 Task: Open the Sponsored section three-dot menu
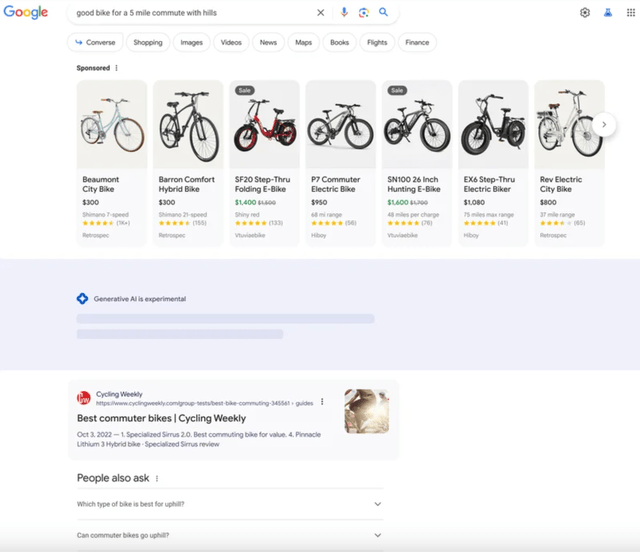pyautogui.click(x=116, y=68)
